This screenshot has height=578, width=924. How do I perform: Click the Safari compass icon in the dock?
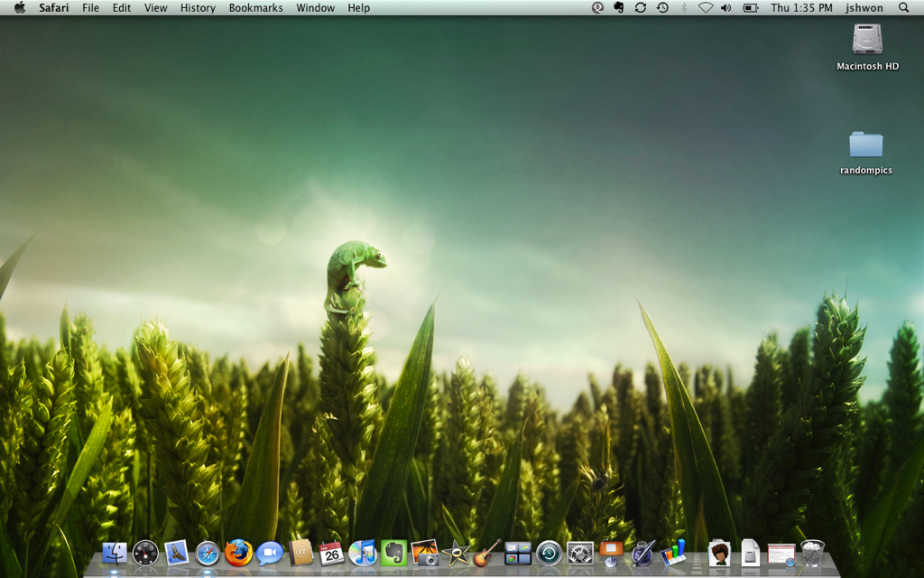click(208, 554)
